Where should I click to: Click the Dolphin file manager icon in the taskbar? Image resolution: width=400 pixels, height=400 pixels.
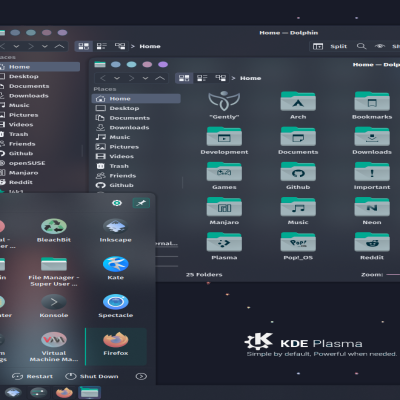[x=89, y=393]
